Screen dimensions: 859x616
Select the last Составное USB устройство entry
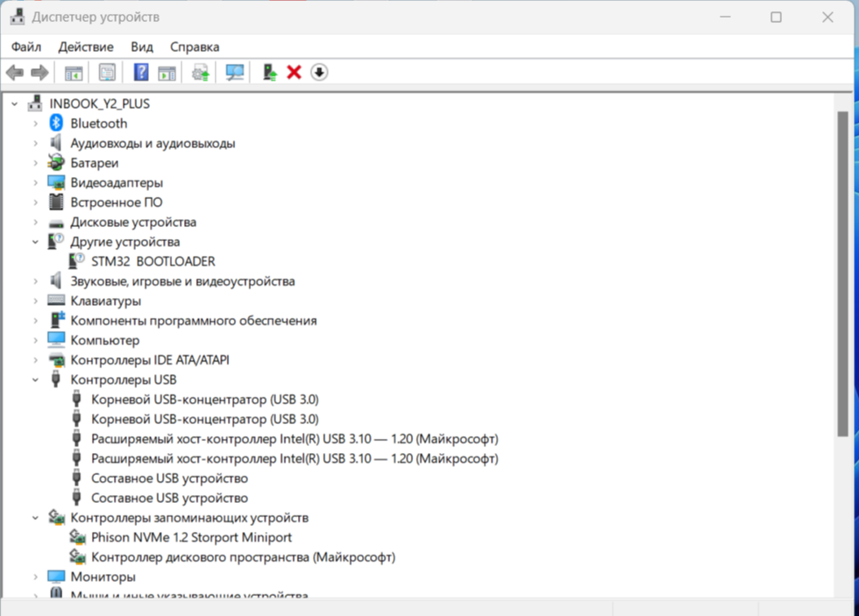point(169,498)
